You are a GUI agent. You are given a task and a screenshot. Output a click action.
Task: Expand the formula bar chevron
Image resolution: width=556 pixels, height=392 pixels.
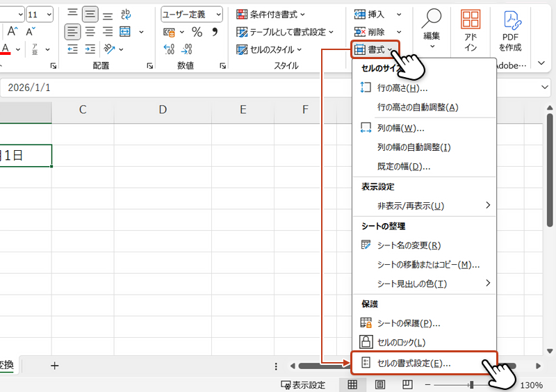(545, 88)
